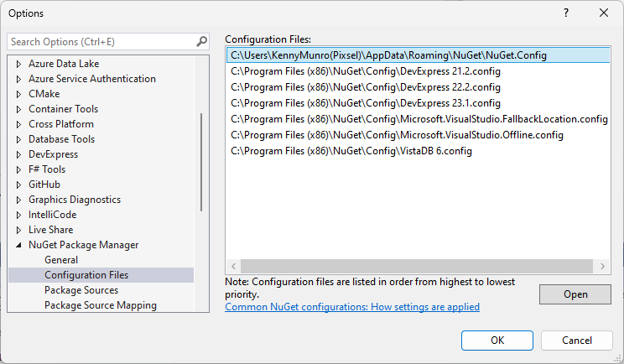The height and width of the screenshot is (364, 624).
Task: Focus the Search Options input field
Action: [x=101, y=41]
